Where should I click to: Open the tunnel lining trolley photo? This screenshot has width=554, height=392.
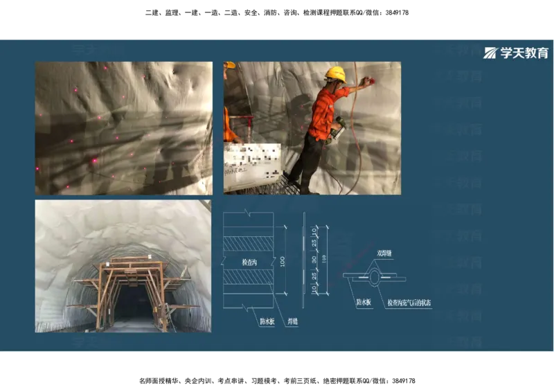point(123,266)
